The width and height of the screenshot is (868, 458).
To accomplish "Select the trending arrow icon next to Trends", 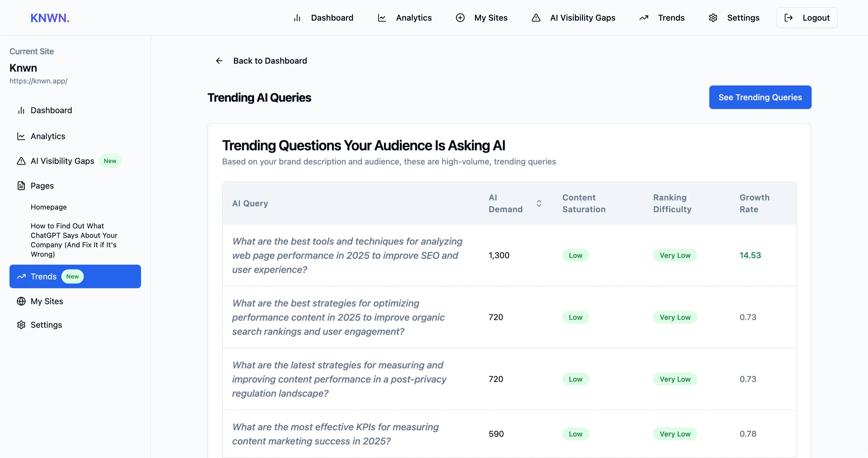I will 644,17.
